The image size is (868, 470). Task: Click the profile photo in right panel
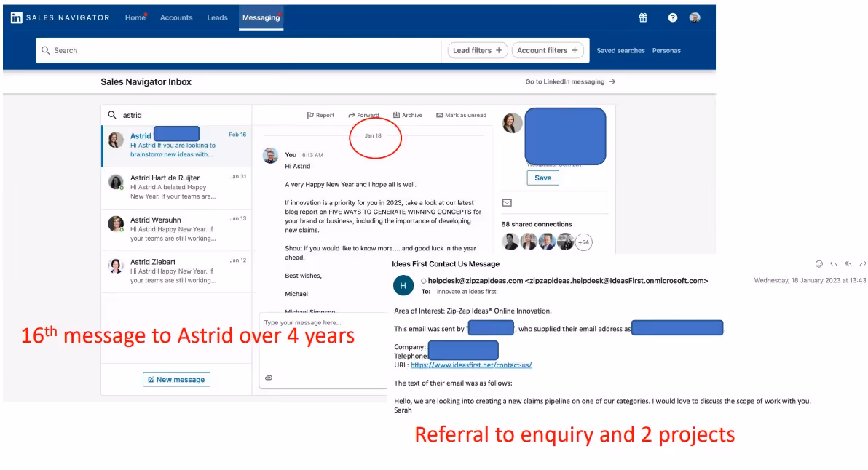[x=512, y=123]
